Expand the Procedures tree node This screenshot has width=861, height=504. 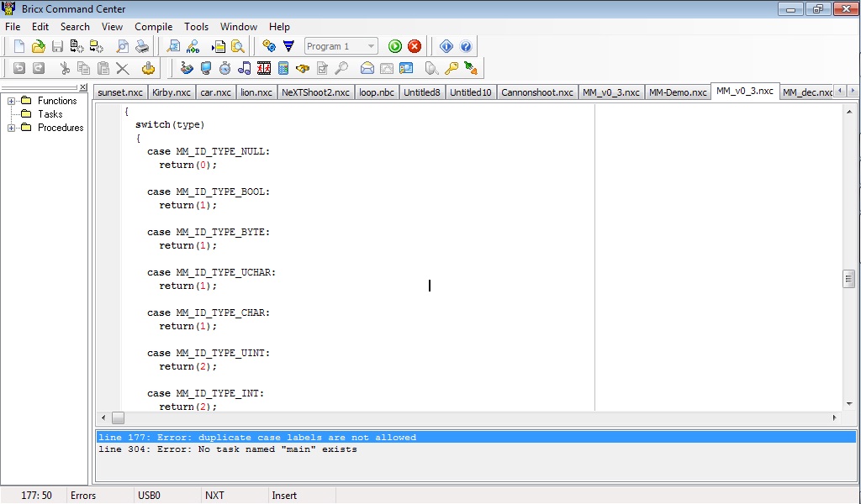[12, 128]
